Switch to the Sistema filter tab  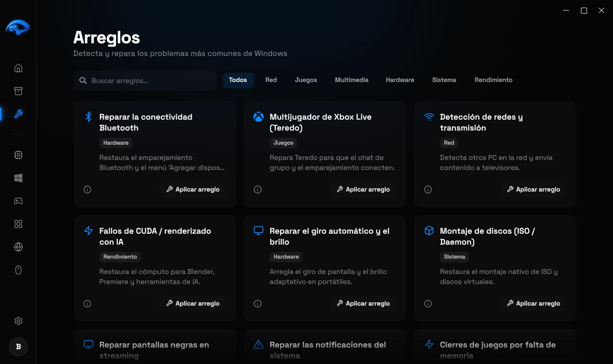tap(444, 80)
